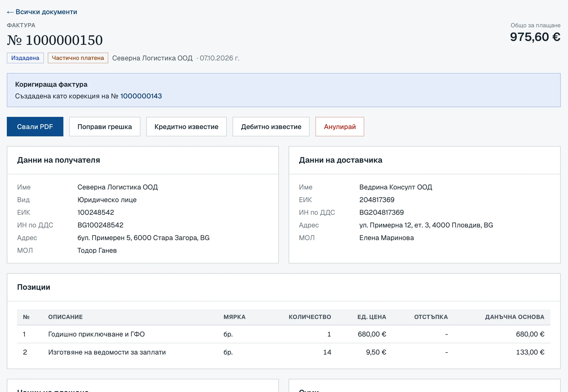Select row Изготвяне на ведомости за заплати
The image size is (568, 392).
(284, 352)
